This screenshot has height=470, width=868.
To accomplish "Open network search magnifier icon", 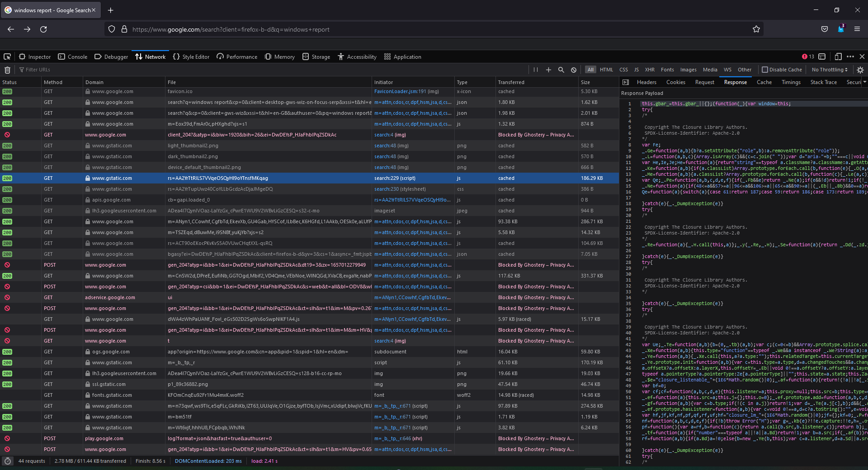I will pyautogui.click(x=561, y=70).
